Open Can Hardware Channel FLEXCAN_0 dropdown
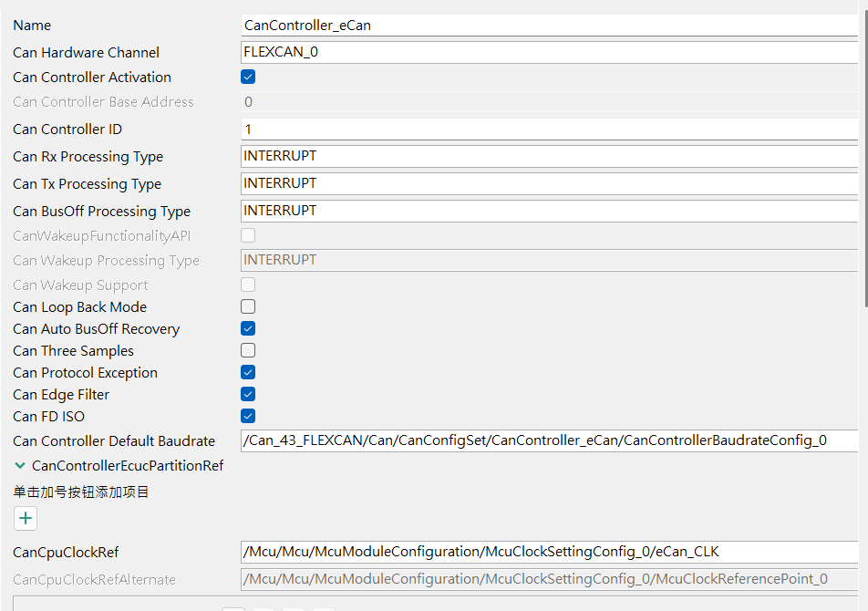This screenshot has height=611, width=868. coord(549,52)
